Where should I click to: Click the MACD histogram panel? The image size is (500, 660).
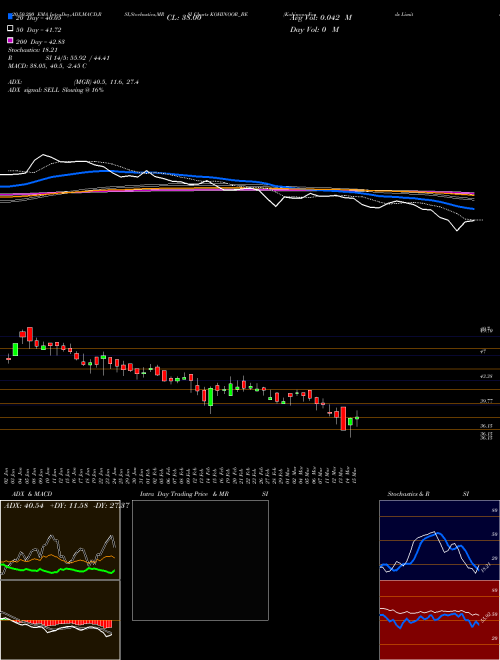(60, 620)
